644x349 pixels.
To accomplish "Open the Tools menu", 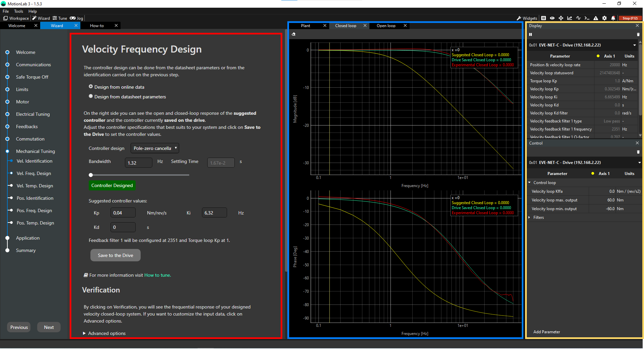I will coord(18,11).
